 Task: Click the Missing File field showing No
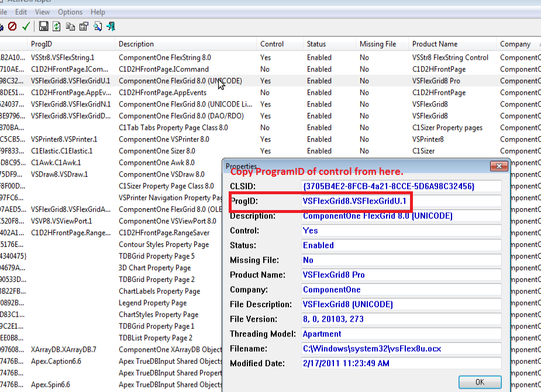click(401, 260)
